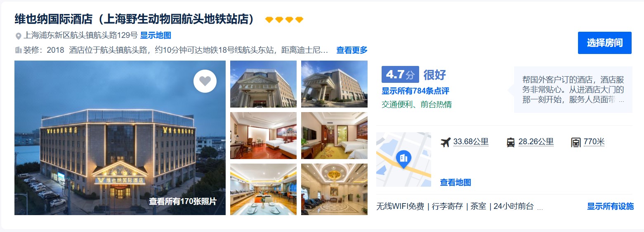
Task: Click the building renovation icon
Action: coord(18,50)
